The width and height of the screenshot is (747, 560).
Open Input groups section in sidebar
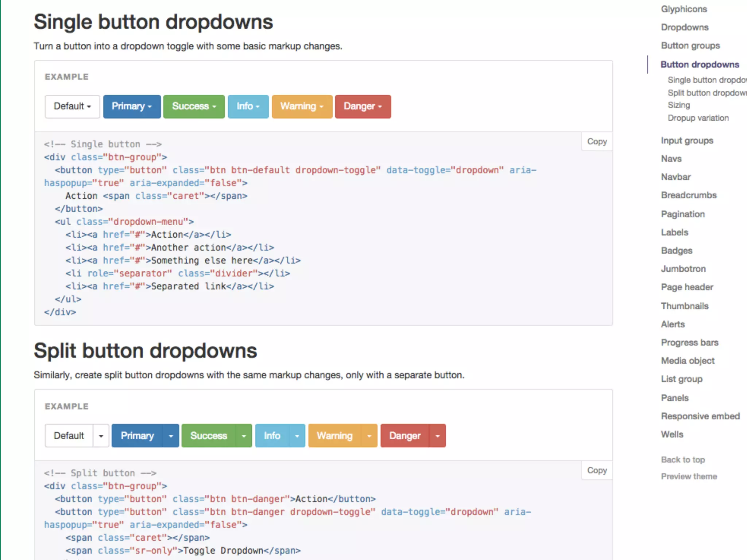pyautogui.click(x=687, y=140)
